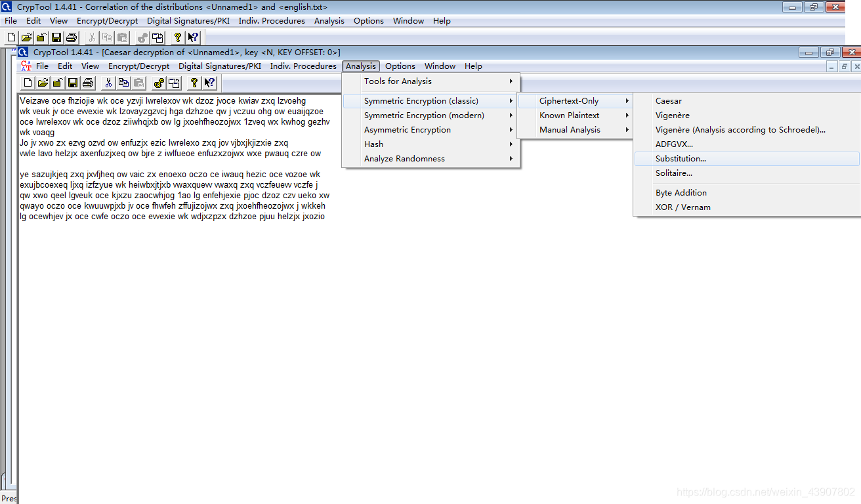The width and height of the screenshot is (861, 504).
Task: Open Tools for Analysis menu entry
Action: pyautogui.click(x=431, y=81)
